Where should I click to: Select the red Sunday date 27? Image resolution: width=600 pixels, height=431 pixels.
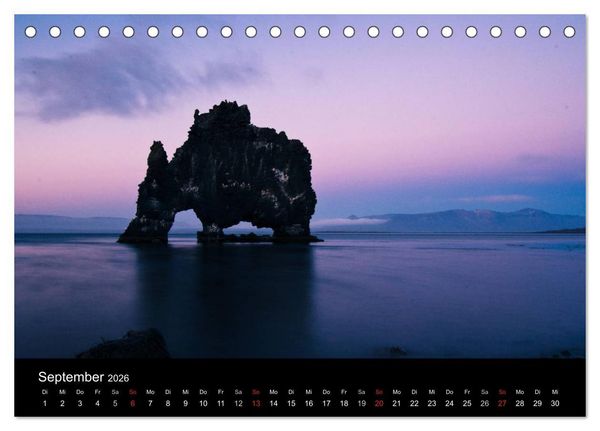tap(502, 403)
